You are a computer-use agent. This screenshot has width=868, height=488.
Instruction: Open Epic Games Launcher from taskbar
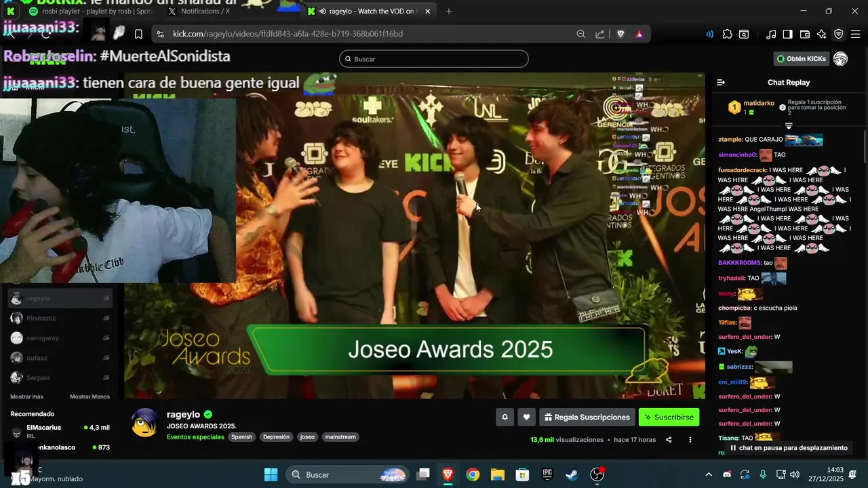click(x=547, y=474)
